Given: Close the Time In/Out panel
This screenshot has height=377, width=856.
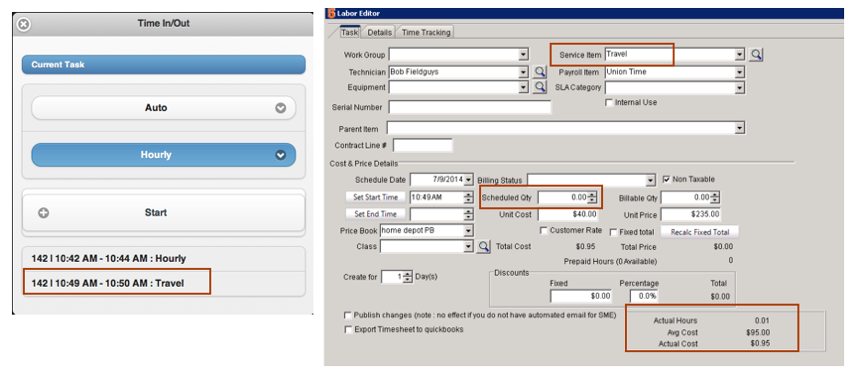Looking at the screenshot, I should 23,25.
